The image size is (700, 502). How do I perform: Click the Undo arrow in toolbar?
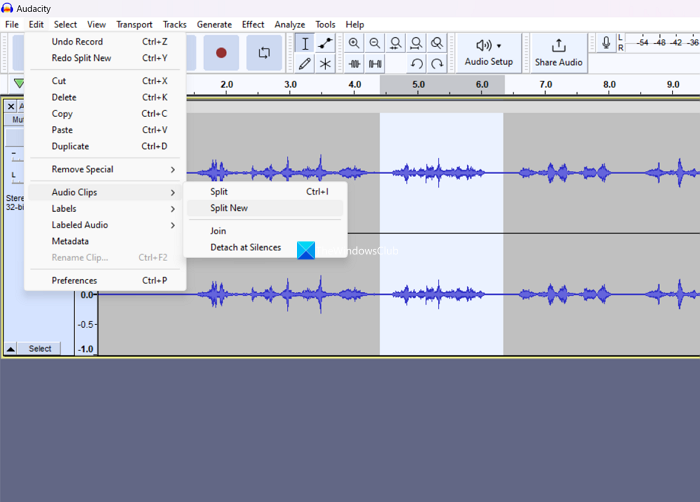(417, 64)
